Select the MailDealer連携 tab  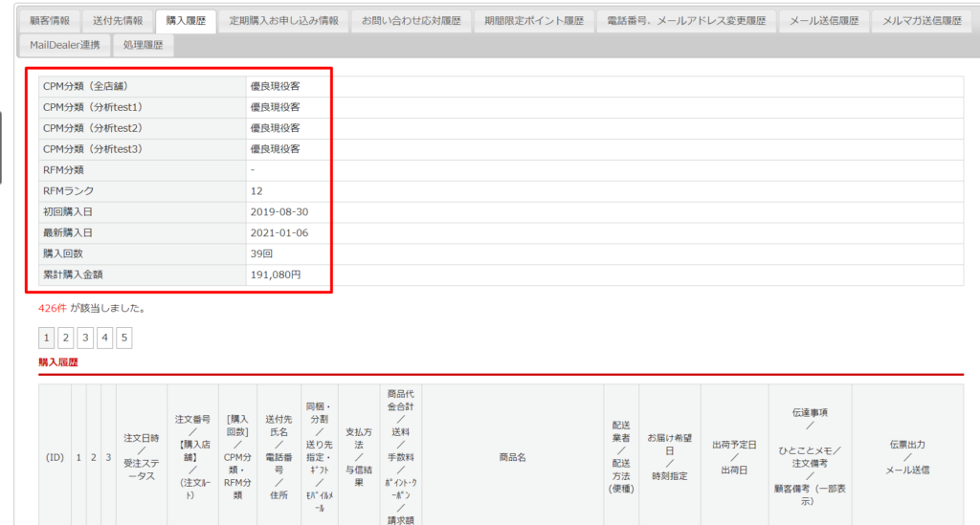(65, 45)
